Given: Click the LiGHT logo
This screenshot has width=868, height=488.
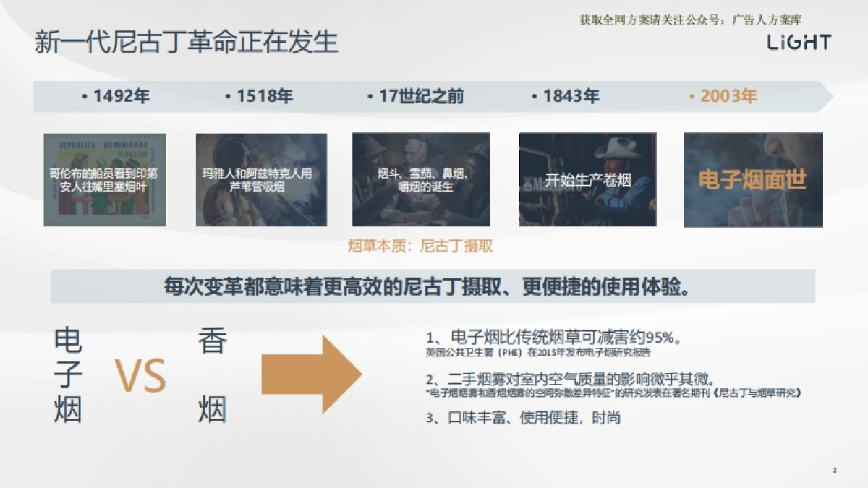Looking at the screenshot, I should click(x=799, y=43).
